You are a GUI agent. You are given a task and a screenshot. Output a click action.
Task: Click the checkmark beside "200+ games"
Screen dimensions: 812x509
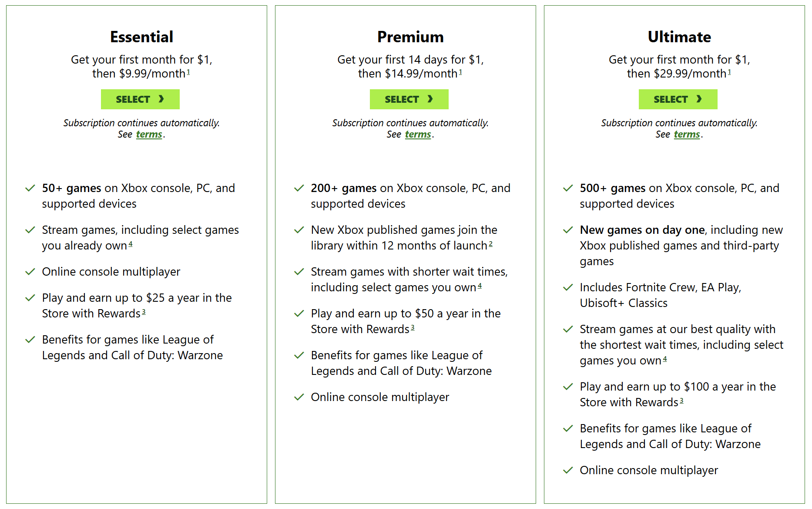click(299, 188)
